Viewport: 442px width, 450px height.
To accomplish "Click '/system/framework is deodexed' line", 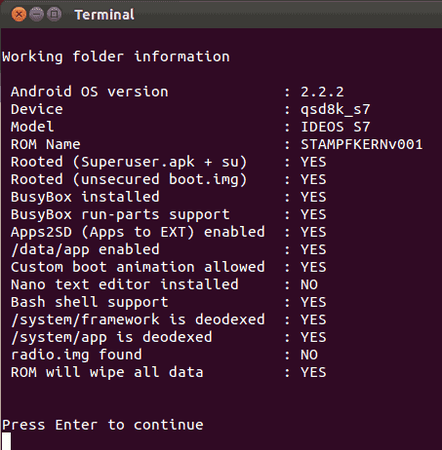I will [x=168, y=320].
